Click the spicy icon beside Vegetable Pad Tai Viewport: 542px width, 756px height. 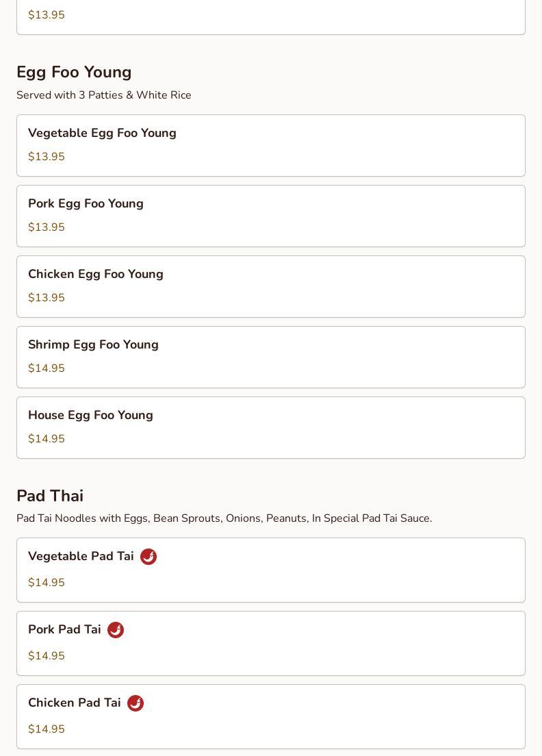(x=149, y=557)
